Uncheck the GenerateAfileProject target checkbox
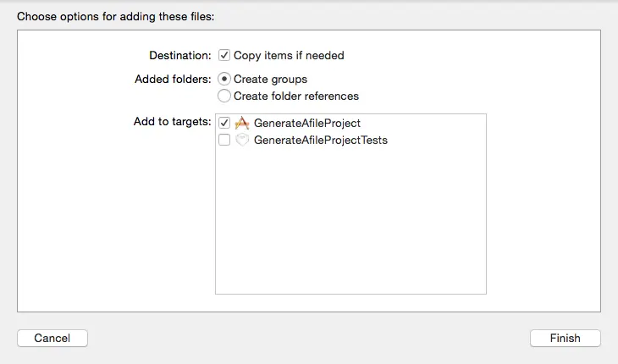Screen dimensions: 618x364 coord(224,123)
